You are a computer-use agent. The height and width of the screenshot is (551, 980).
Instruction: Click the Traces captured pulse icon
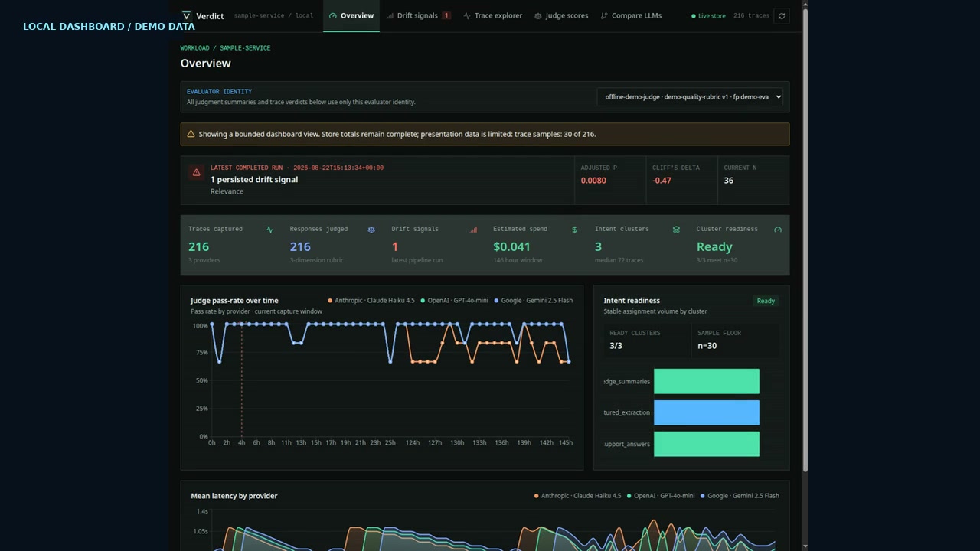(269, 230)
